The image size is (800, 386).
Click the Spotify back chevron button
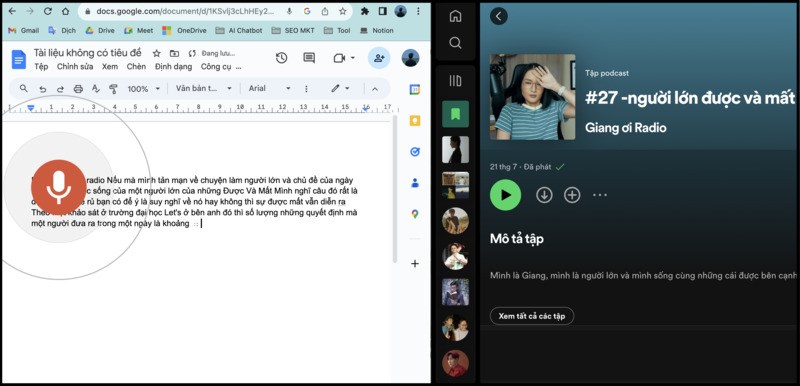(x=498, y=16)
